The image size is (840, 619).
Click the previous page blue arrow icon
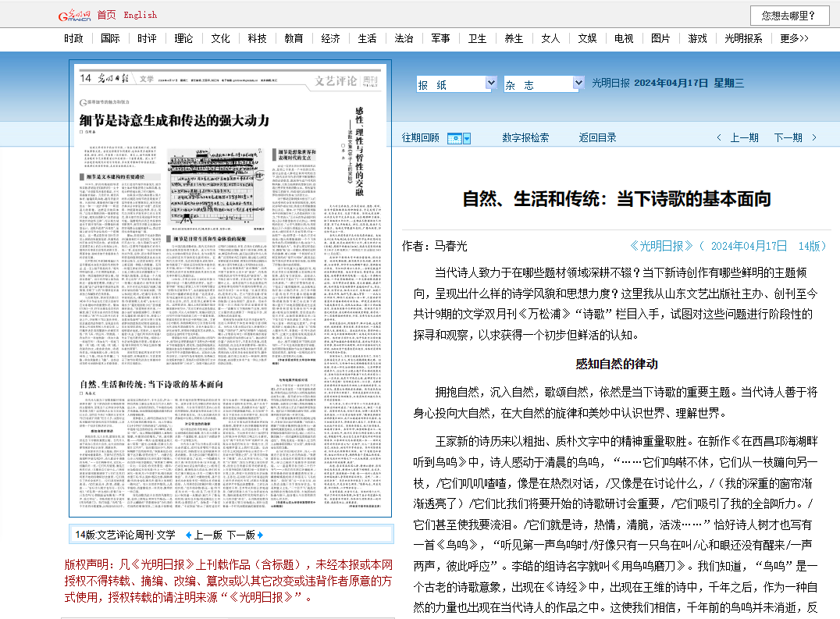tap(188, 535)
